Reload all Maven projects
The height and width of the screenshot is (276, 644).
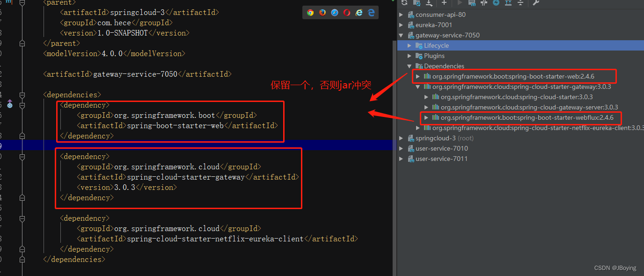[x=404, y=2]
